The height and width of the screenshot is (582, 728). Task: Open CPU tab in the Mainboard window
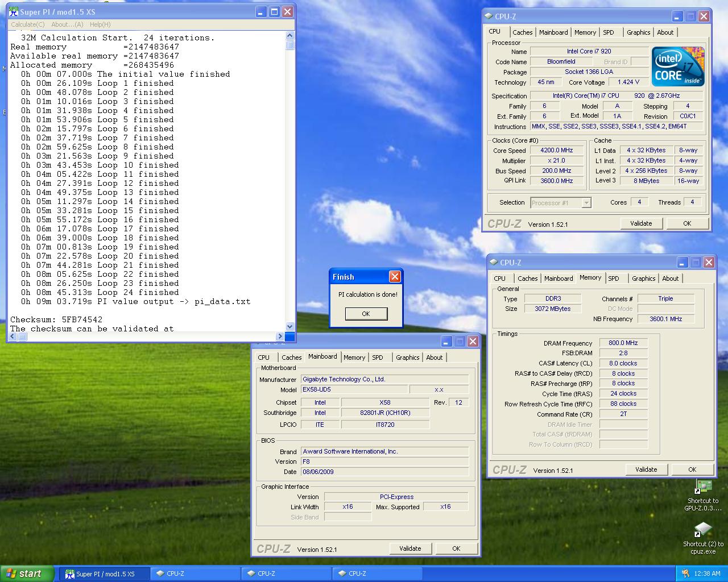point(264,357)
